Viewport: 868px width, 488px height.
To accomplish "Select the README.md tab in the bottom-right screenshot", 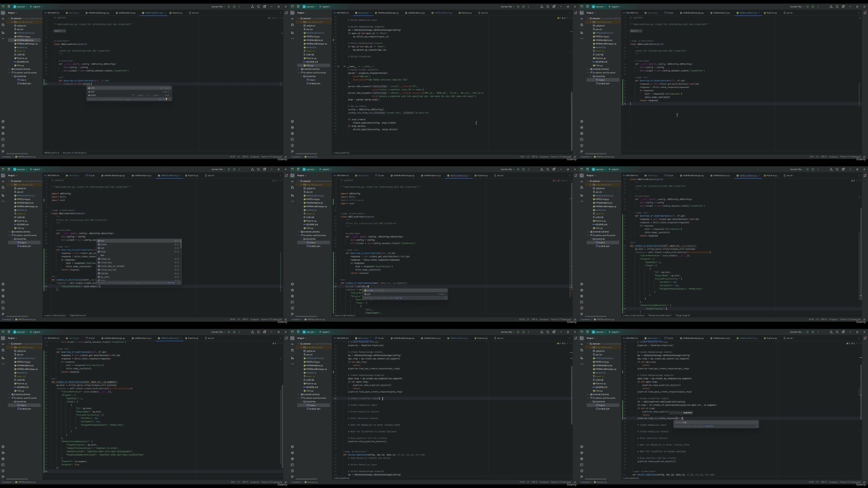I will click(632, 338).
